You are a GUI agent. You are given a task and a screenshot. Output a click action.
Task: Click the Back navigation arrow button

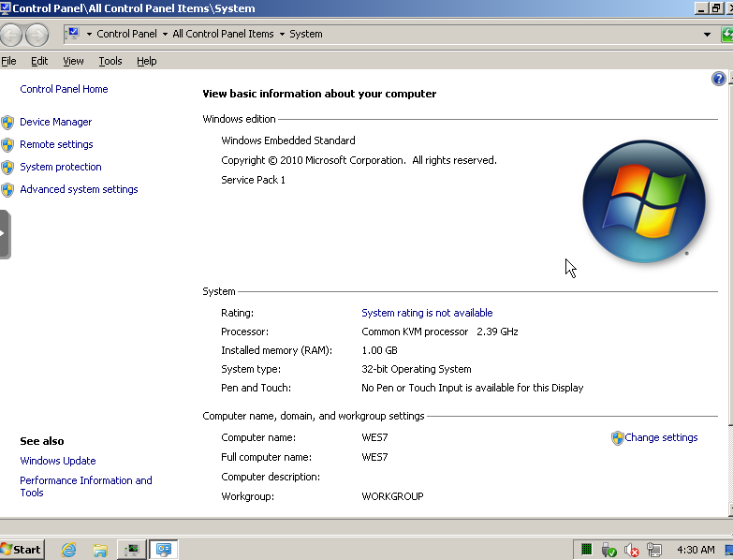pos(10,35)
